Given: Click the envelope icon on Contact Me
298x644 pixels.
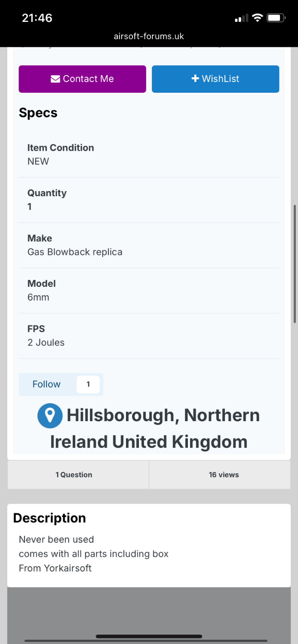Looking at the screenshot, I should pyautogui.click(x=55, y=79).
